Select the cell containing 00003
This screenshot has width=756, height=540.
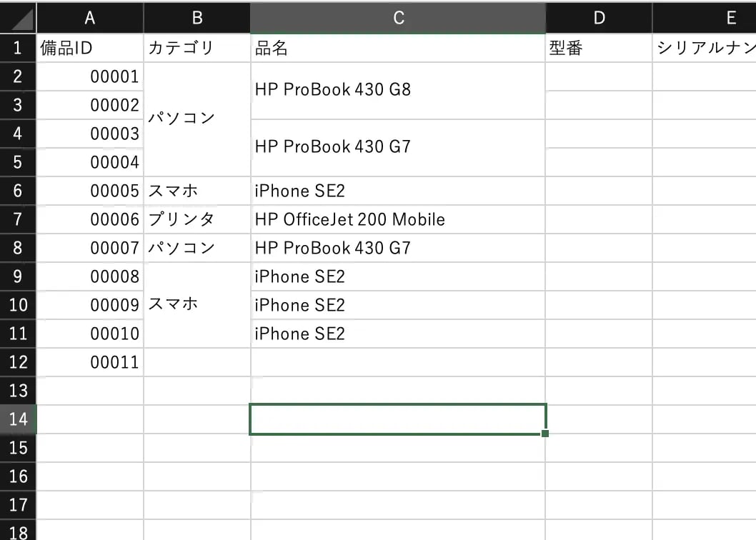click(90, 134)
